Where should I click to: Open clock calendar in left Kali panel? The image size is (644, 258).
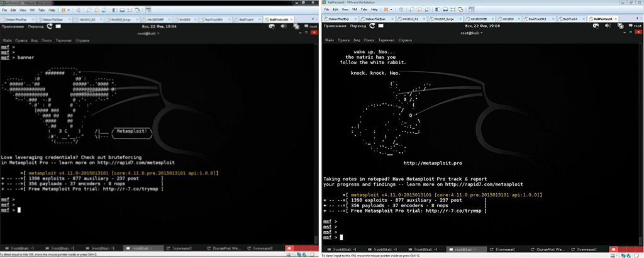pyautogui.click(x=159, y=26)
